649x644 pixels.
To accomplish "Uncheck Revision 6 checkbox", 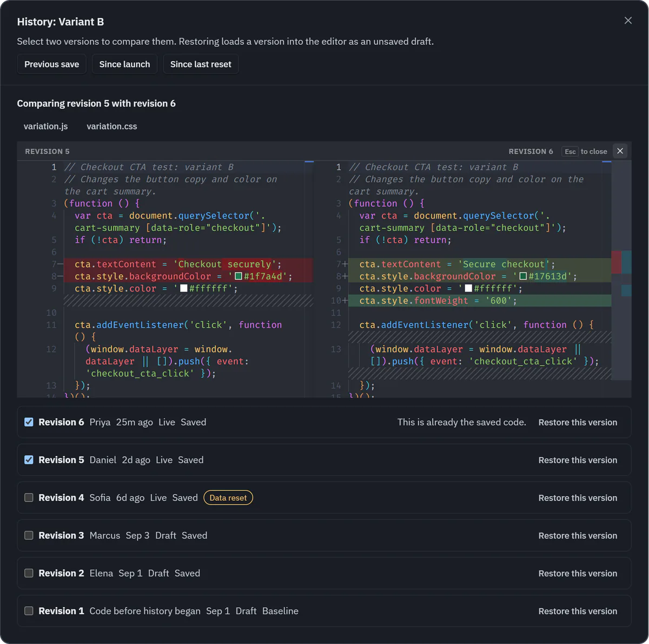I will (x=29, y=422).
